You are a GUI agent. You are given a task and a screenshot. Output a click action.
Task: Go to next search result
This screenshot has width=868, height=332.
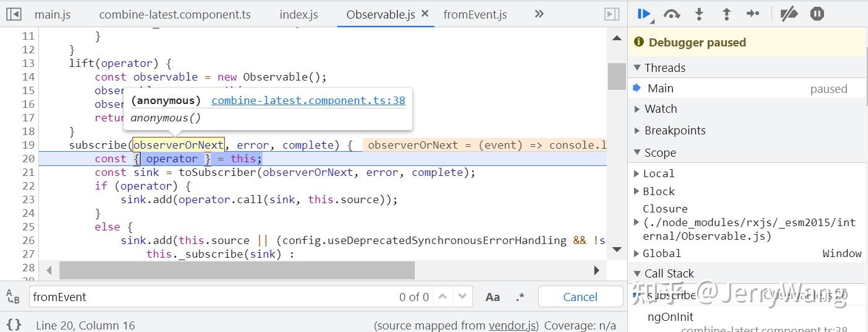point(462,297)
